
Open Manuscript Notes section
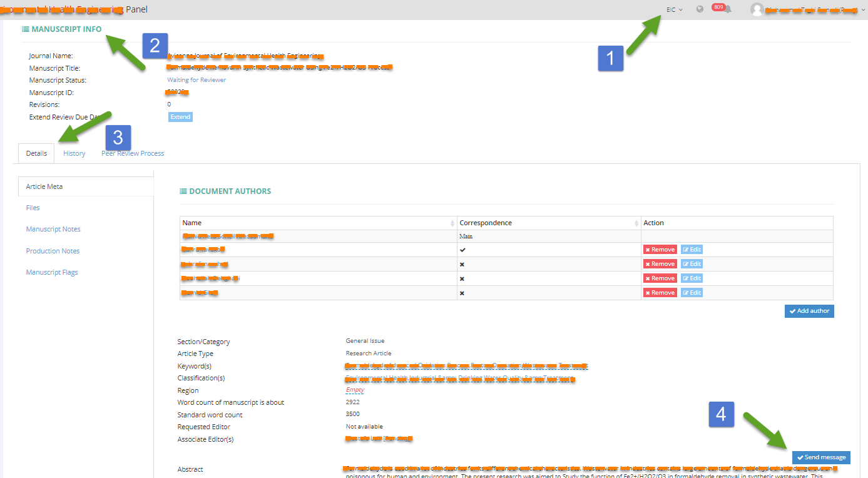pos(53,229)
